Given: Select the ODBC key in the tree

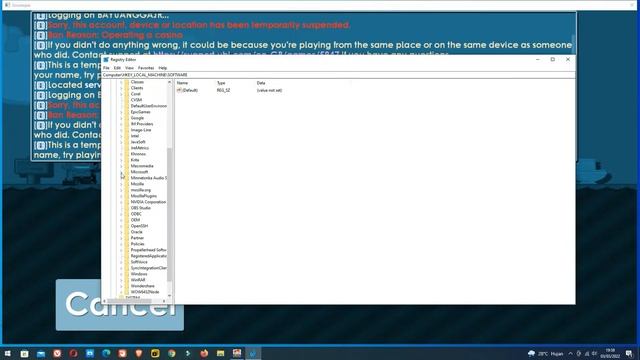Looking at the screenshot, I should click(136, 214).
